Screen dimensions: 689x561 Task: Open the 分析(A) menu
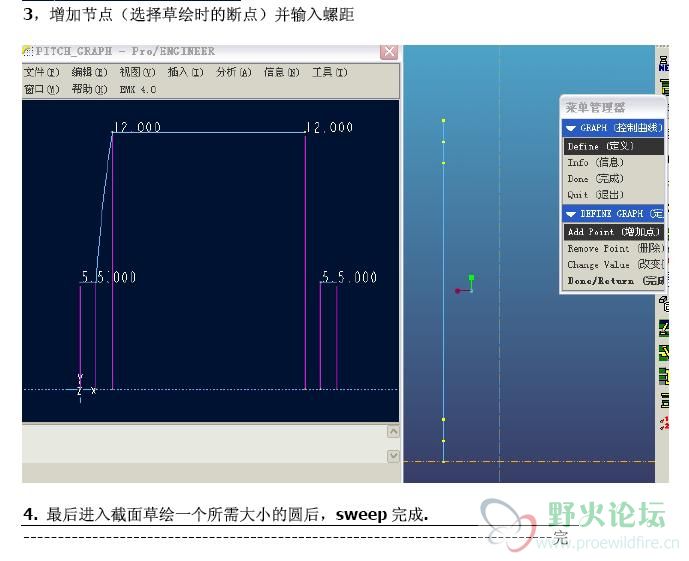(x=233, y=72)
